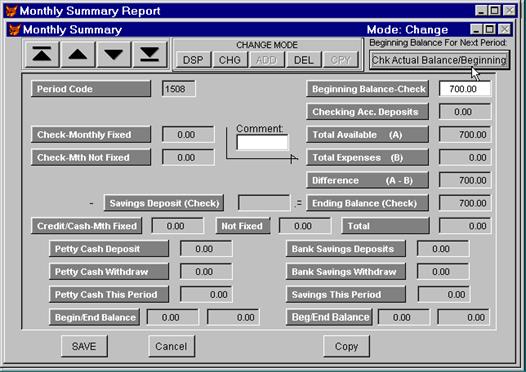526x372 pixels.
Task: Click the Total value field
Action: click(465, 226)
